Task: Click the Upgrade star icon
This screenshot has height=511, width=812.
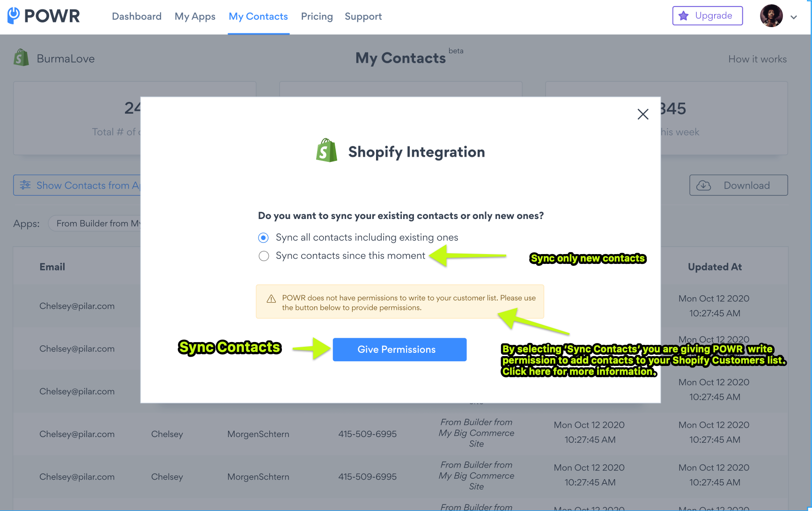Action: coord(683,16)
